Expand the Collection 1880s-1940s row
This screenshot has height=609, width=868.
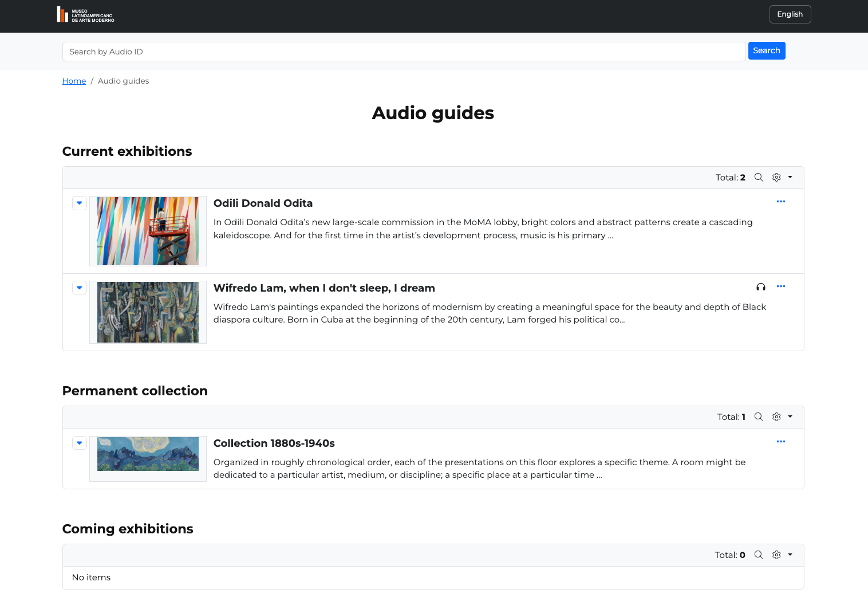(80, 443)
